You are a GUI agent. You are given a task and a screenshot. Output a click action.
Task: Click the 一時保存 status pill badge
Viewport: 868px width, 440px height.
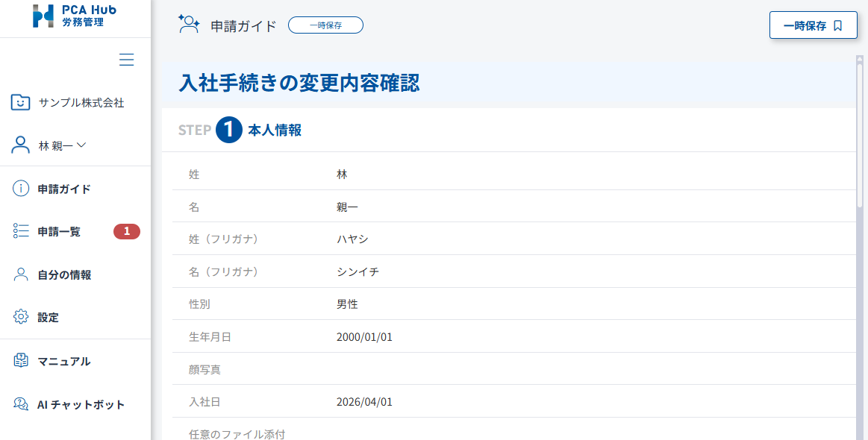click(x=325, y=25)
